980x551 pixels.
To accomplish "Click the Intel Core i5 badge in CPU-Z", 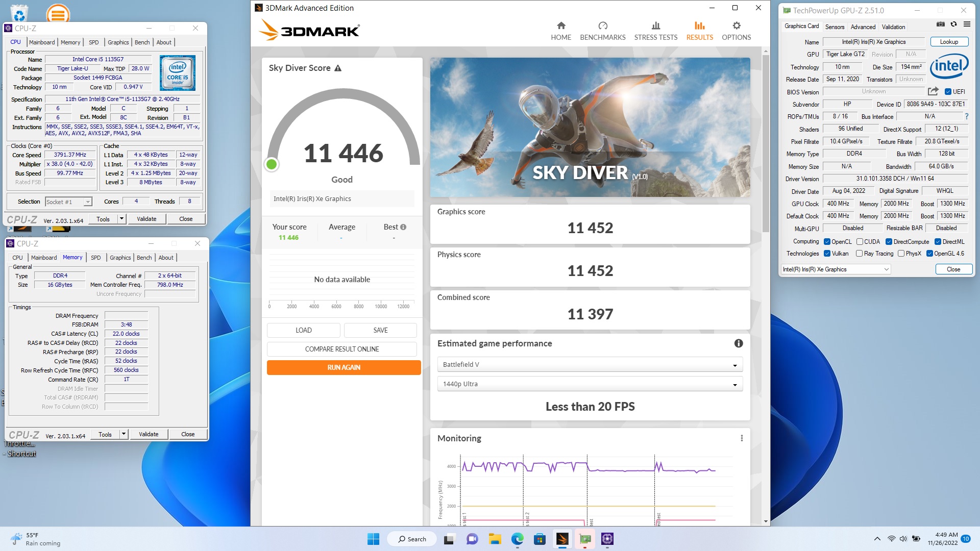I will tap(177, 73).
